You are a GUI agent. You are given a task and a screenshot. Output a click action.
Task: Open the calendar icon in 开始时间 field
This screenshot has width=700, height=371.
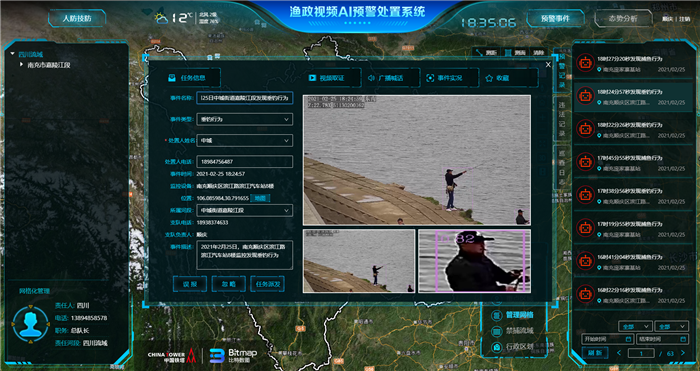pyautogui.click(x=629, y=339)
